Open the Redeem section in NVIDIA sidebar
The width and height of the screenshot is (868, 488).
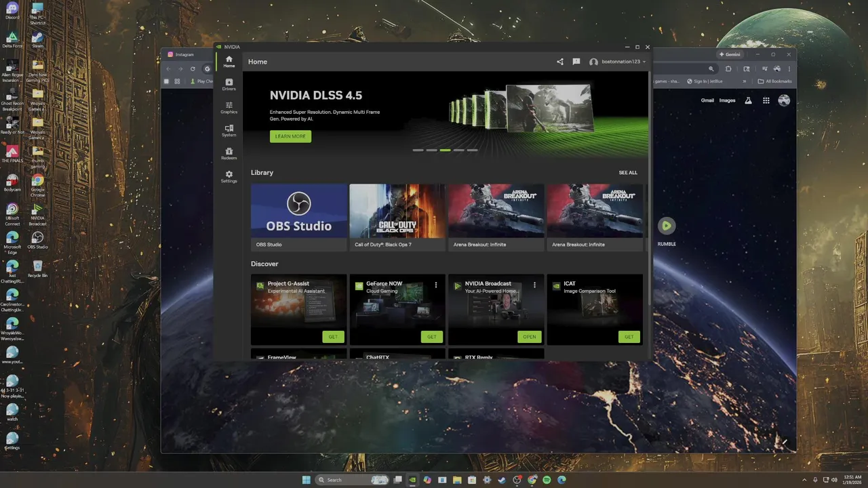click(229, 154)
